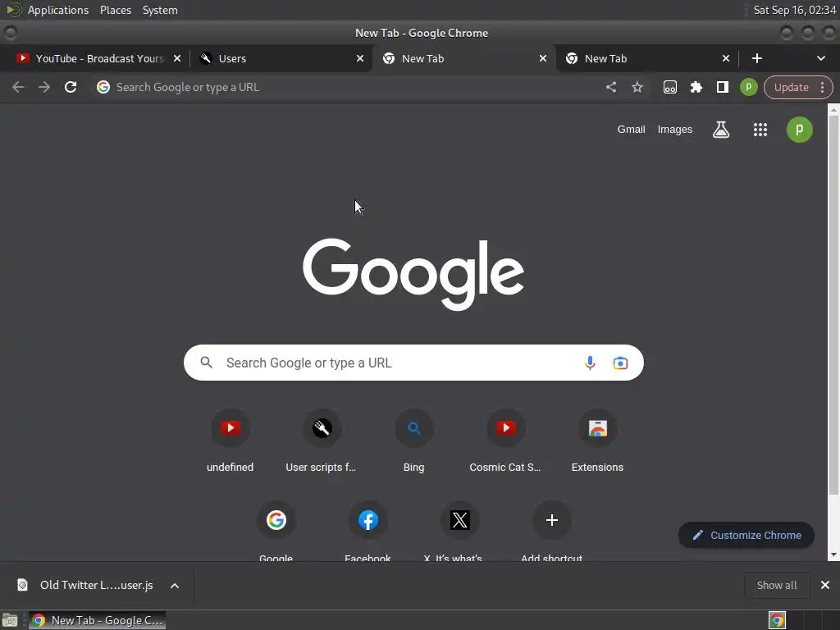Open the Google account avatar on page
Image resolution: width=840 pixels, height=630 pixels.
pyautogui.click(x=799, y=129)
